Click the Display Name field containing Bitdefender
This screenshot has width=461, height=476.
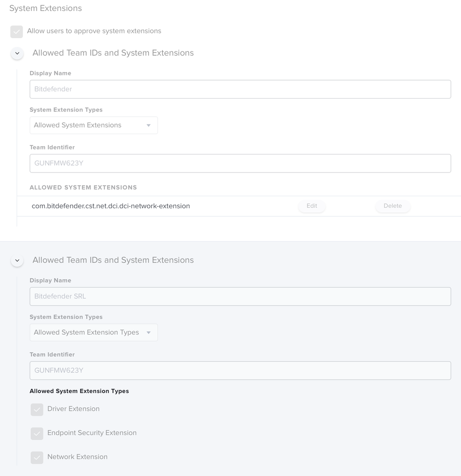pos(241,89)
